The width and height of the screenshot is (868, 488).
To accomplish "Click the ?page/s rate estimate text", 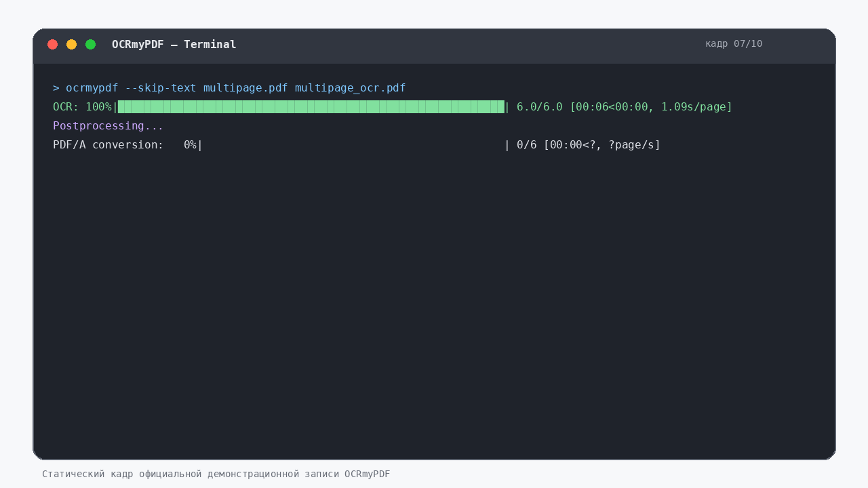I will (x=631, y=145).
